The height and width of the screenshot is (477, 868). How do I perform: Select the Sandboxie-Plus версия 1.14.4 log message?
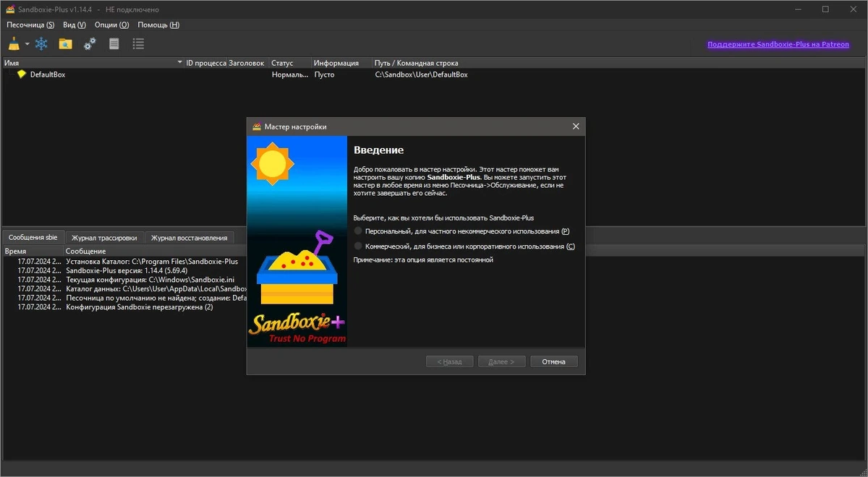click(127, 270)
